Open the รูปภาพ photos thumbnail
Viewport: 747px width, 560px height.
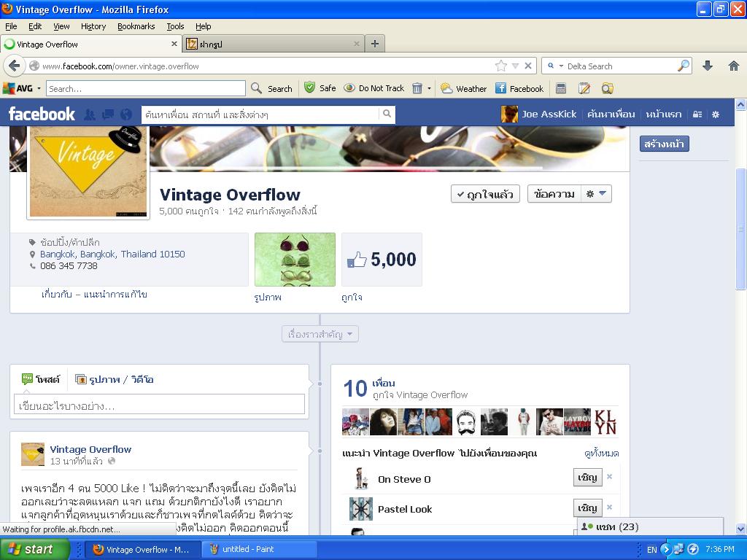[295, 260]
